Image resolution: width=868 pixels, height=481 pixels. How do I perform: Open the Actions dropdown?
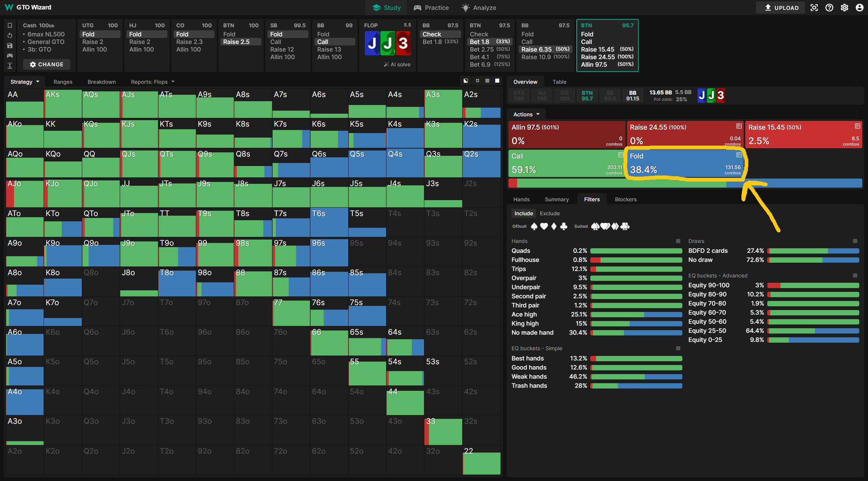(526, 114)
